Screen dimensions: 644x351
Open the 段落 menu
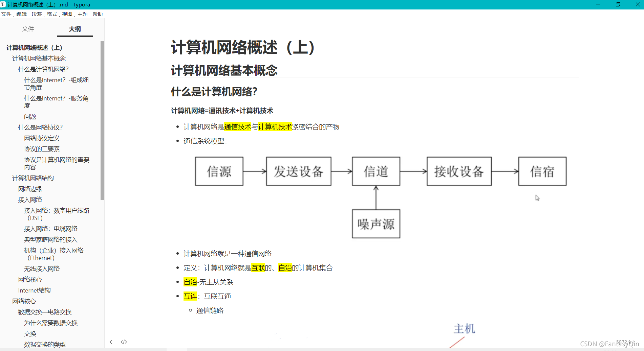tap(37, 14)
